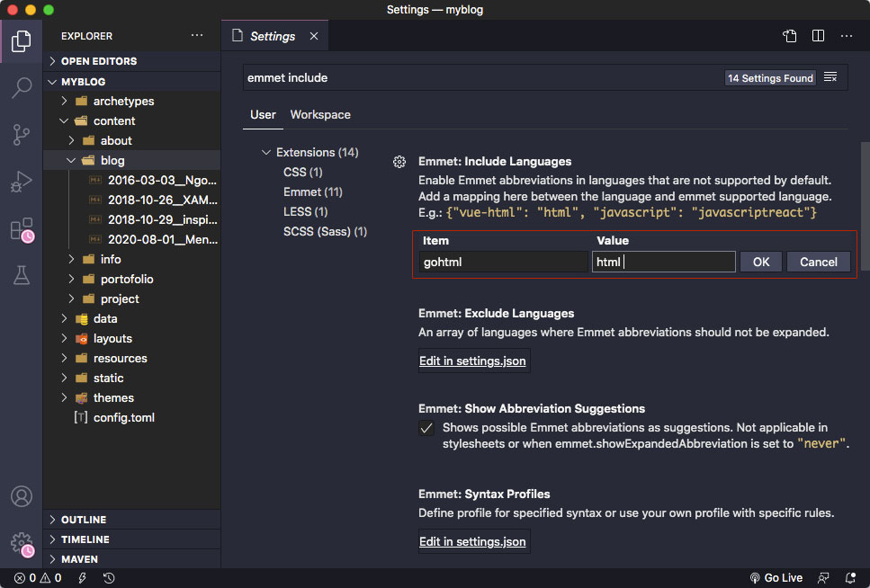The image size is (870, 588).
Task: Select the Settings editor tab
Action: coord(273,36)
